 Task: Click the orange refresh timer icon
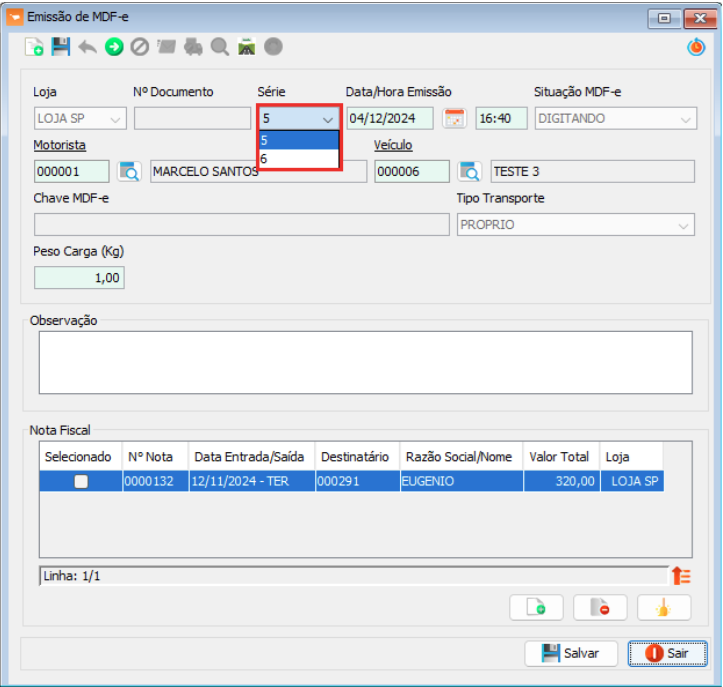pyautogui.click(x=696, y=47)
